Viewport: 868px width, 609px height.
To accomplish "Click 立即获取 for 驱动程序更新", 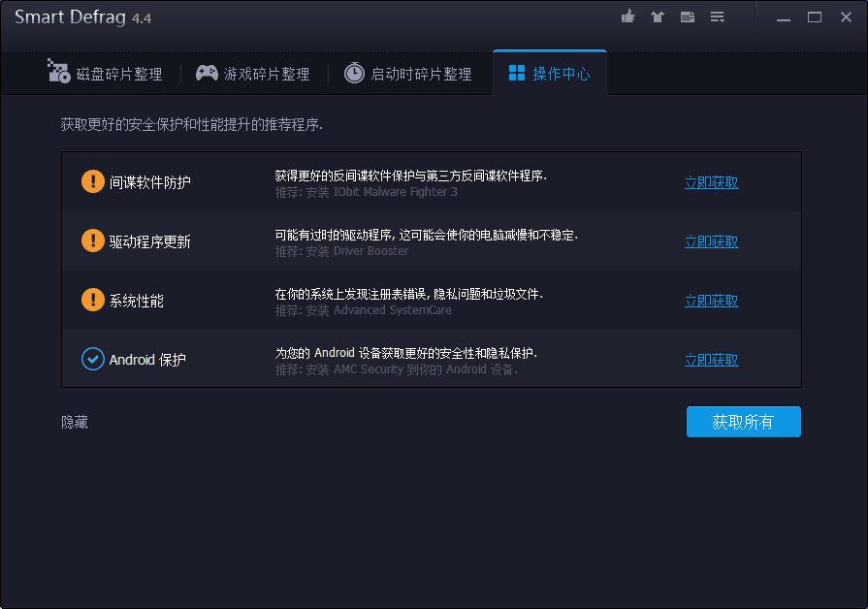I will point(711,240).
